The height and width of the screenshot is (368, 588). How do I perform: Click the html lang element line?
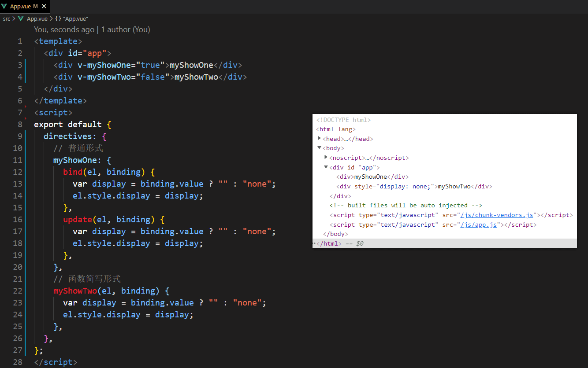(x=336, y=129)
